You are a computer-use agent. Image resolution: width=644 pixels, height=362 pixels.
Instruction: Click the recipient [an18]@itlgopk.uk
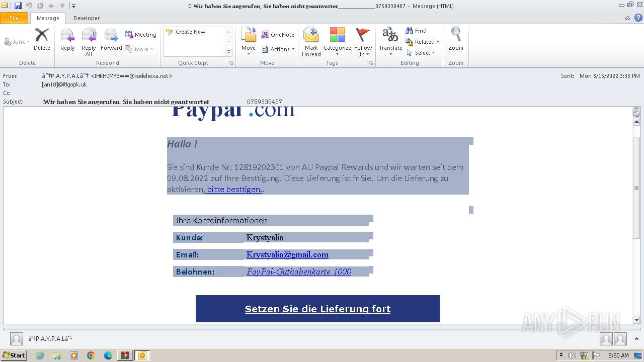(64, 84)
